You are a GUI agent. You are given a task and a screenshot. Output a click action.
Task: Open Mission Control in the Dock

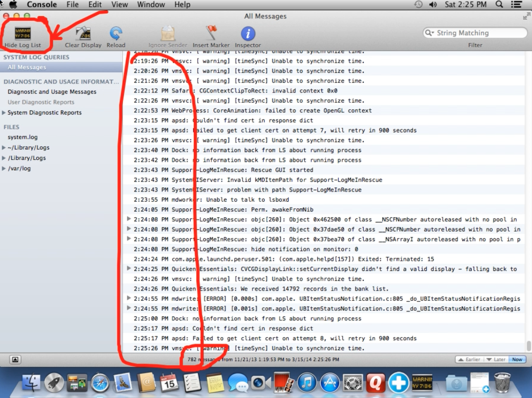tap(77, 382)
